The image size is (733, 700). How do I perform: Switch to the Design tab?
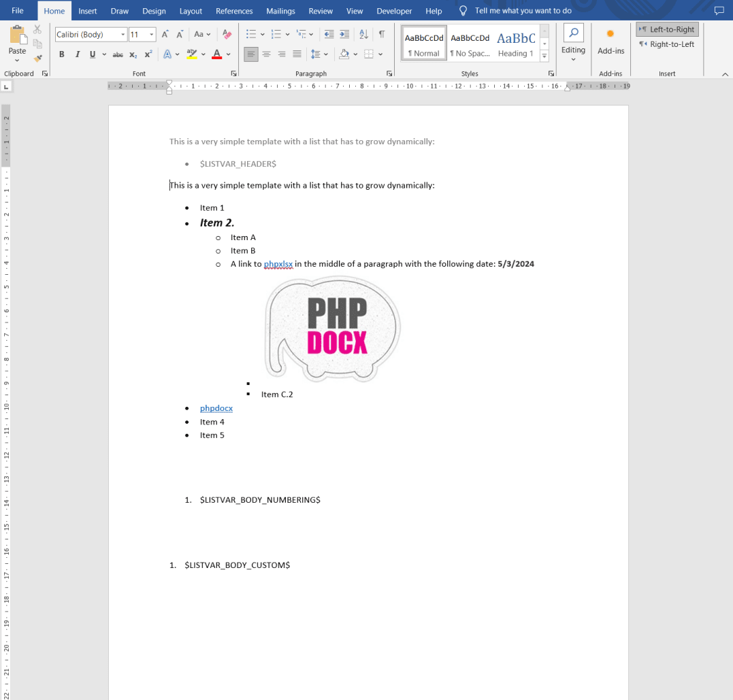[154, 11]
